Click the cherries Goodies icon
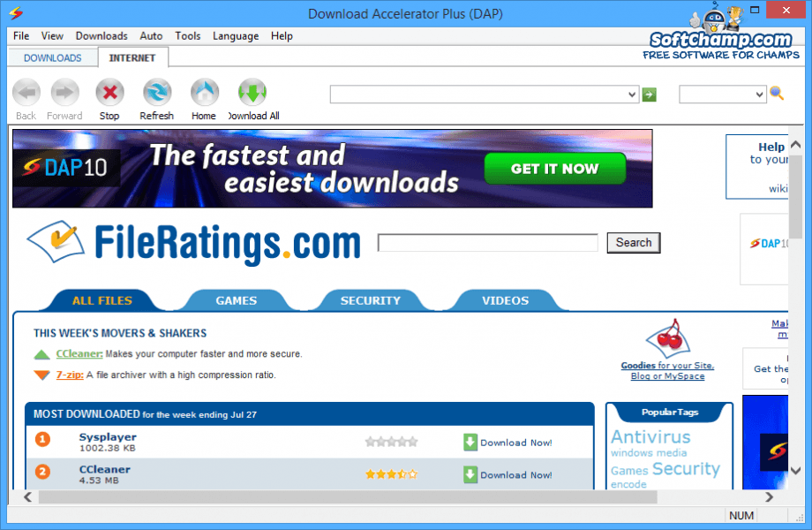The width and height of the screenshot is (812, 530). pos(668,337)
